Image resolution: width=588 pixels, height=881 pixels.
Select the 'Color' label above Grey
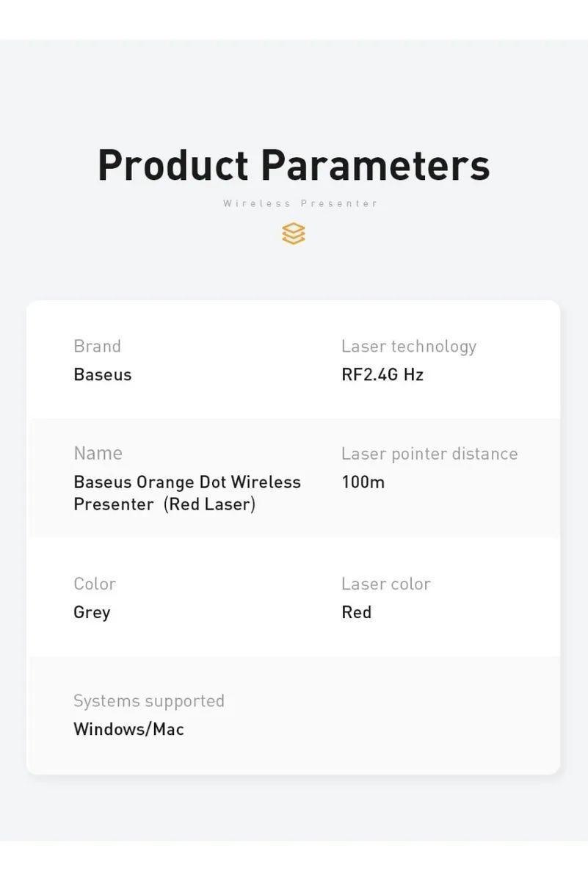coord(95,584)
